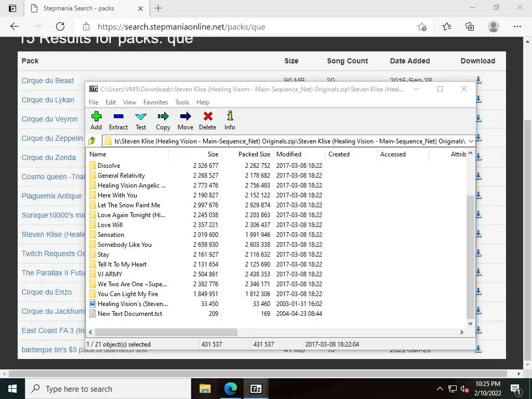The width and height of the screenshot is (532, 399).
Task: Download the Plaguemix Antique pack
Action: tap(478, 195)
